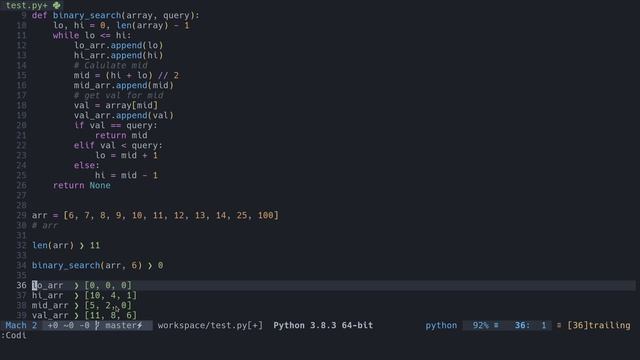This screenshot has height=360, width=640.
Task: Click 'len(arr)' expression on line 32
Action: pos(53,245)
